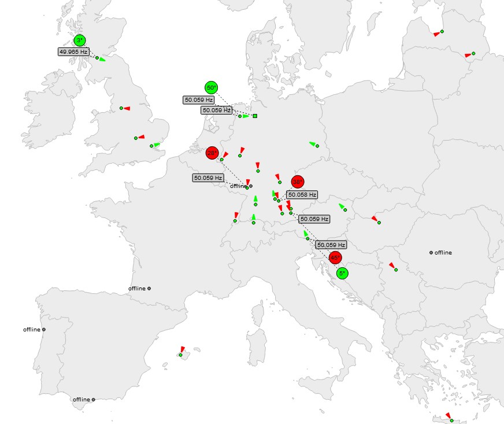
Task: Select the offline grey marker in Germany
Action: coord(251,186)
